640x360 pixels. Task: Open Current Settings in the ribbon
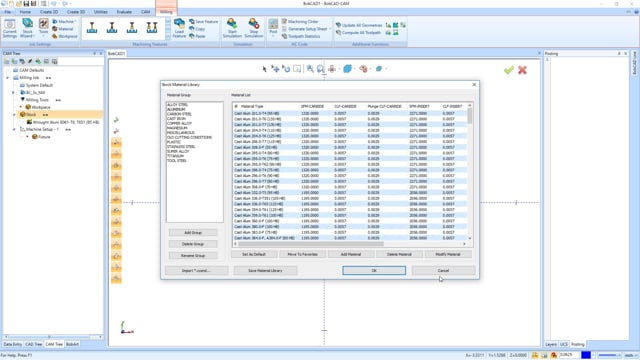pyautogui.click(x=10, y=28)
